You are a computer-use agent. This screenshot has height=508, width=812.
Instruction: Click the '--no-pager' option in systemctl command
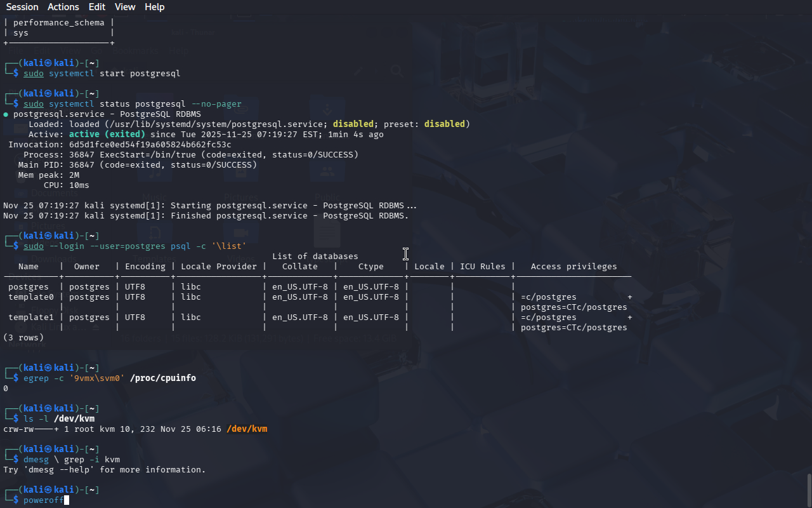pos(216,104)
